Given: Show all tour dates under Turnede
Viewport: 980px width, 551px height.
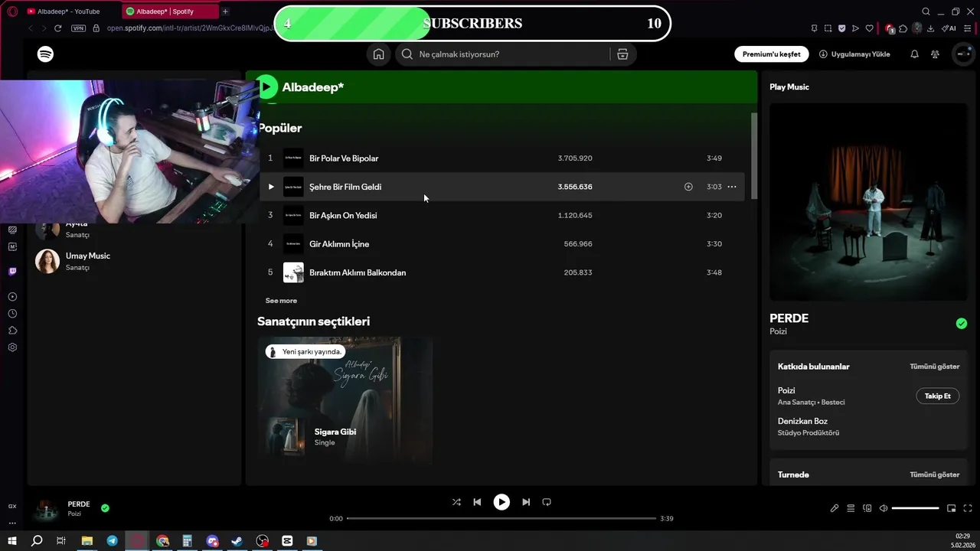Looking at the screenshot, I should coord(934,474).
